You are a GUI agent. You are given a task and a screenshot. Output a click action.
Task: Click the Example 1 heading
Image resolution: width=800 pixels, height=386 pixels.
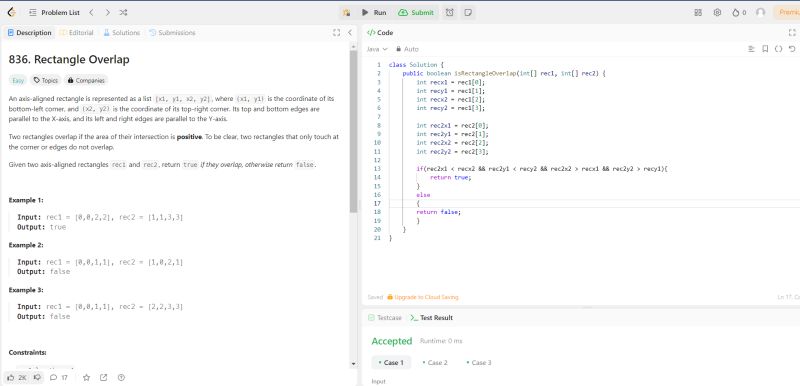coord(26,200)
